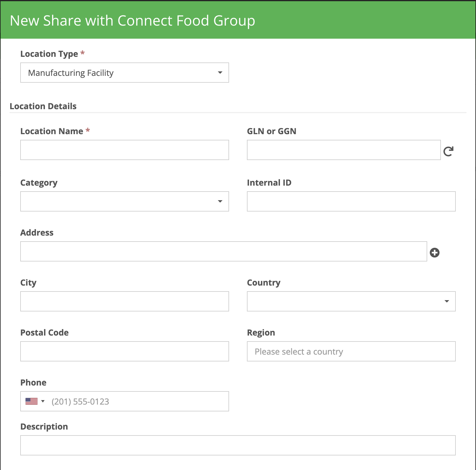Select the Internal ID input box
476x470 pixels.
(x=351, y=201)
